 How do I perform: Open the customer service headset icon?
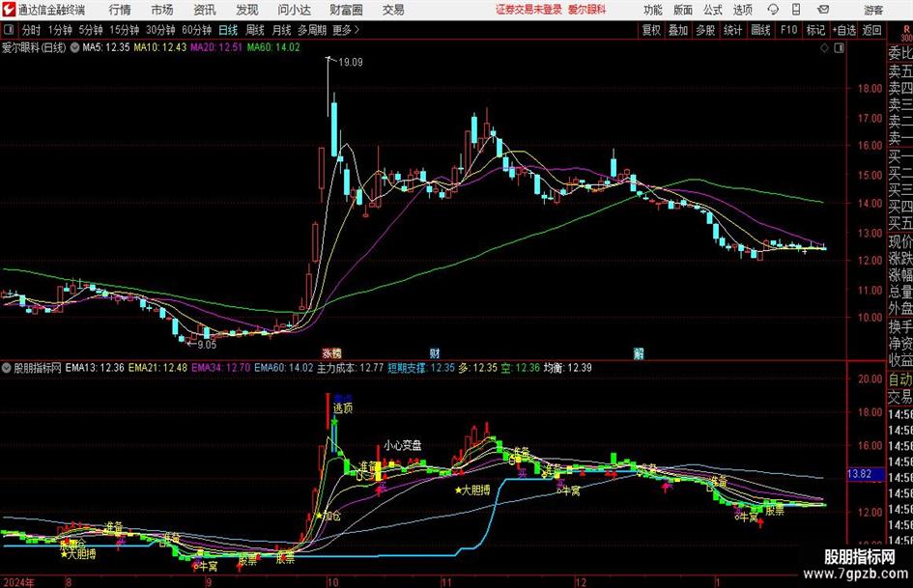(x=773, y=10)
